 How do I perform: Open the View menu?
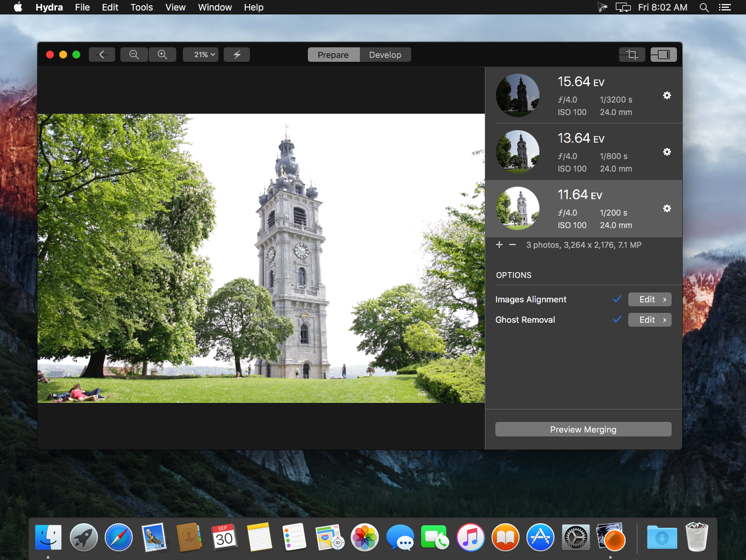(x=176, y=7)
